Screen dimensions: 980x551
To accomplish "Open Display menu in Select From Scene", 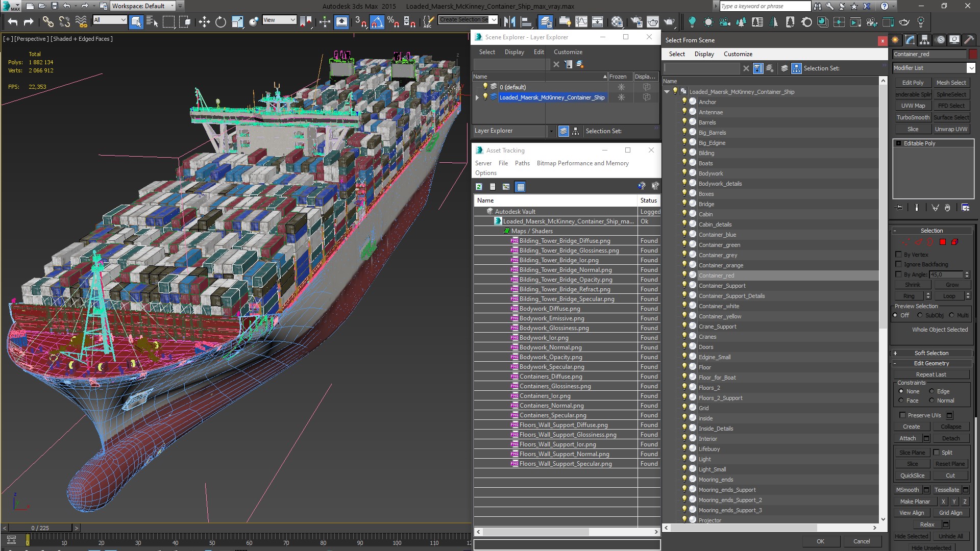I will 704,54.
